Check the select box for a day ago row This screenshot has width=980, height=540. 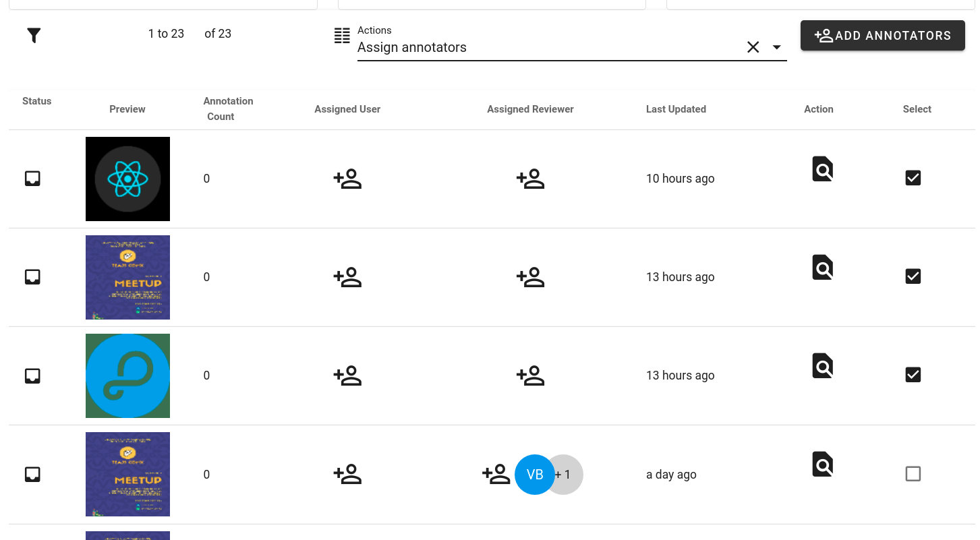tap(913, 474)
